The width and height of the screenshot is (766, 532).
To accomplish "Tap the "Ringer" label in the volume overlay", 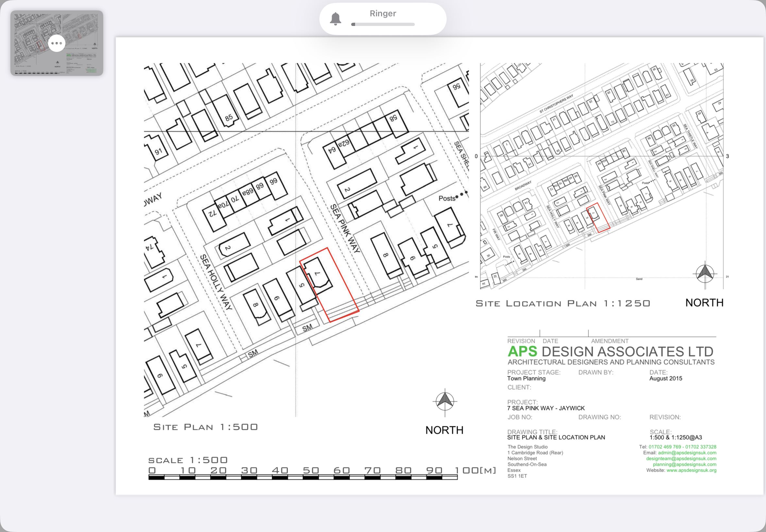I will 383,13.
